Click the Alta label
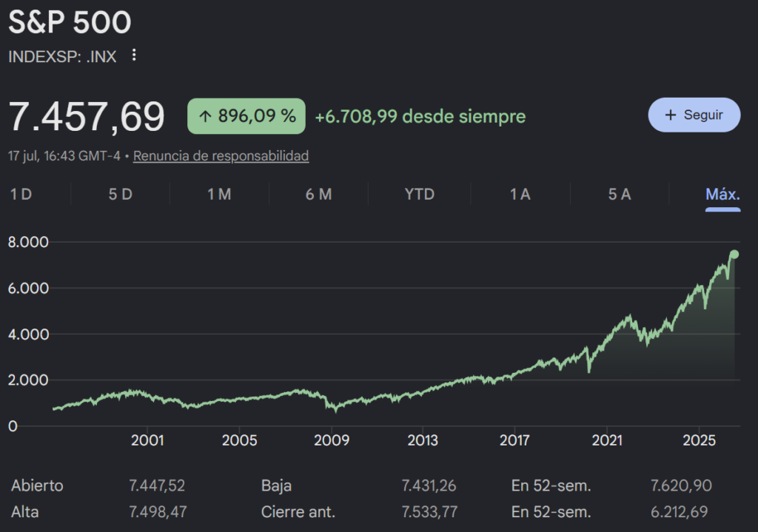758x532 pixels. [24, 512]
